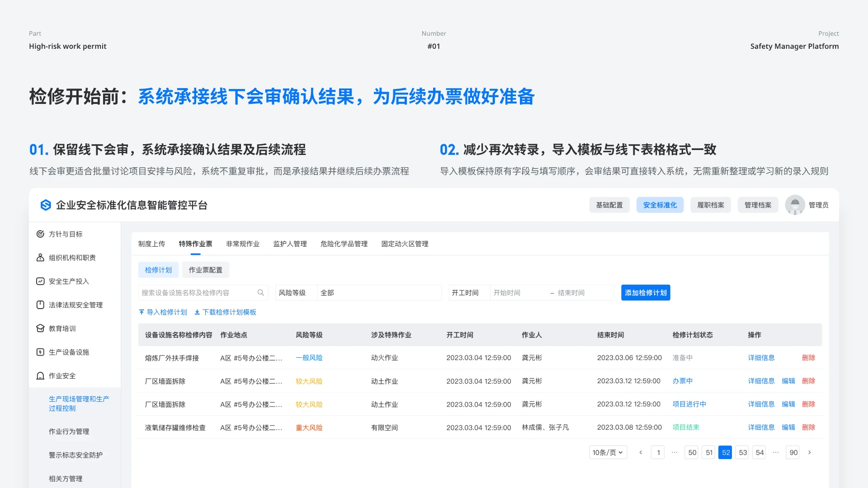
Task: Delete the 项目进行中 row
Action: (808, 404)
